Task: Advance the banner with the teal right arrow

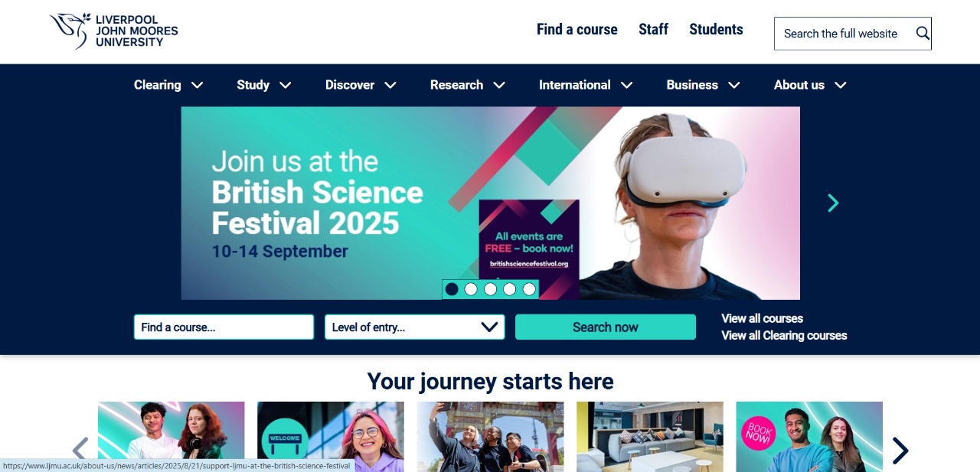Action: click(x=833, y=203)
